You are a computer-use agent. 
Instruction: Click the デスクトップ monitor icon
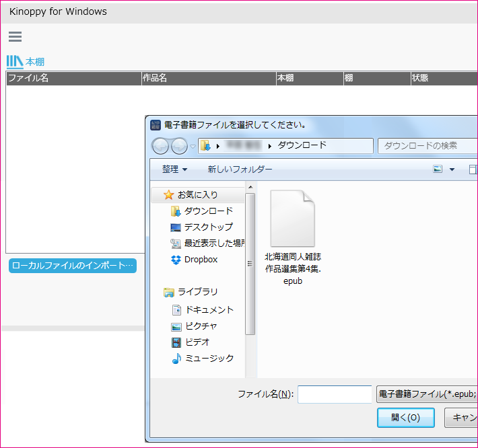[176, 227]
